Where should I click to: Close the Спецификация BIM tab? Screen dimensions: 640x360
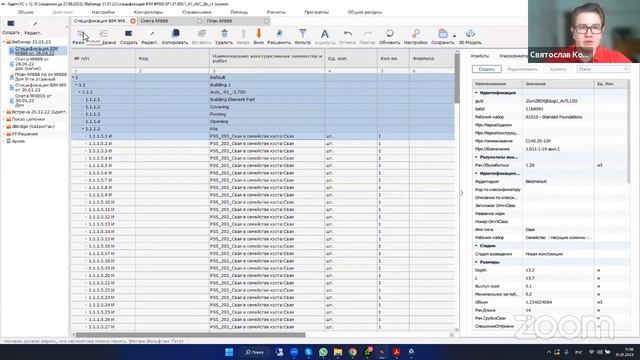pos(133,21)
